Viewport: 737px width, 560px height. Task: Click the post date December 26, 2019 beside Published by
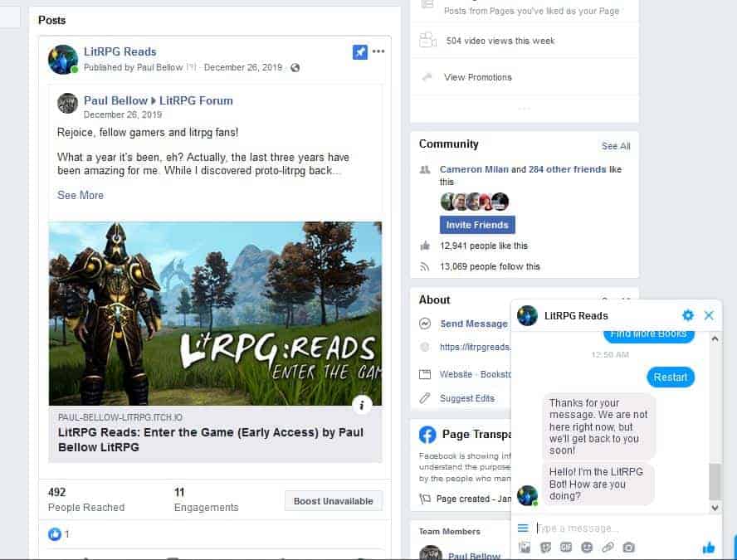click(243, 68)
